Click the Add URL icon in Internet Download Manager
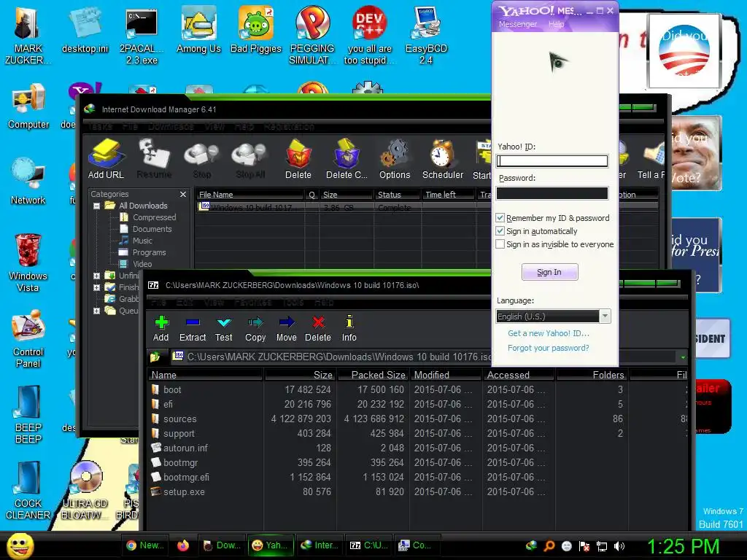This screenshot has width=747, height=560. click(x=107, y=153)
